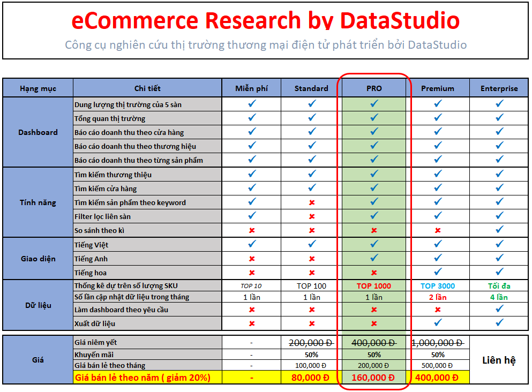Image resolution: width=532 pixels, height=392 pixels.
Task: Click the PRO red X for Tiếng hoa
Action: [374, 273]
